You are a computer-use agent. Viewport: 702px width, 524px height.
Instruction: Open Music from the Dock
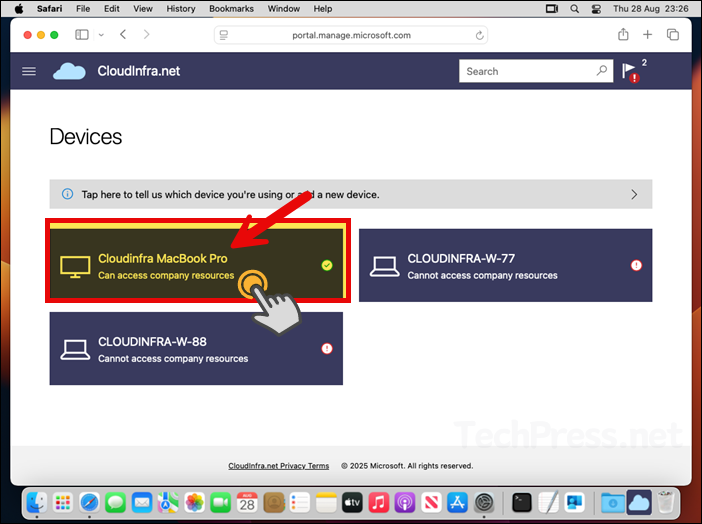(379, 503)
